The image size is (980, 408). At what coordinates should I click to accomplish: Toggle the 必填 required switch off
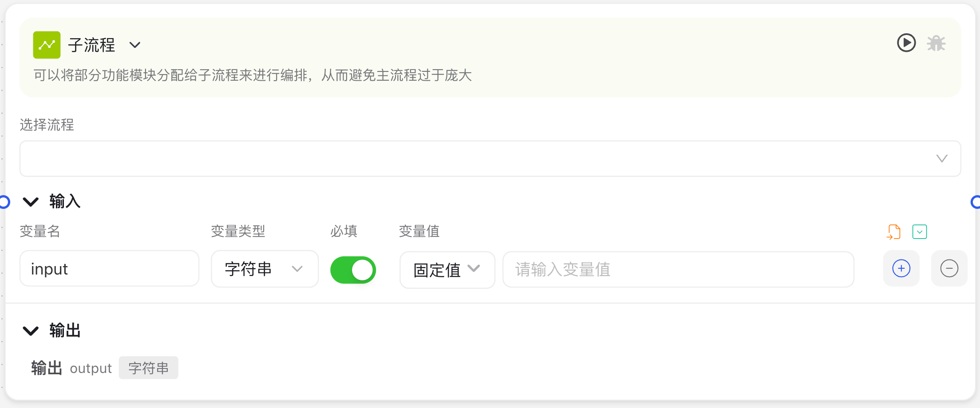click(353, 270)
